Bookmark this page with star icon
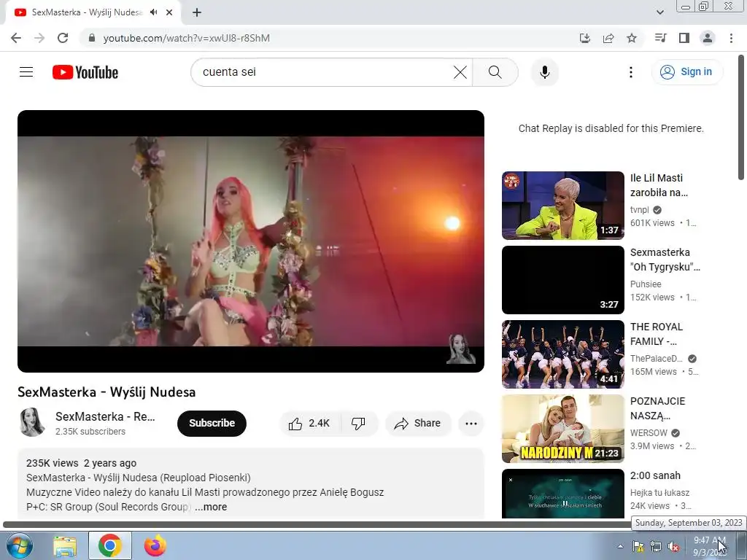This screenshot has height=560, width=747. (632, 38)
